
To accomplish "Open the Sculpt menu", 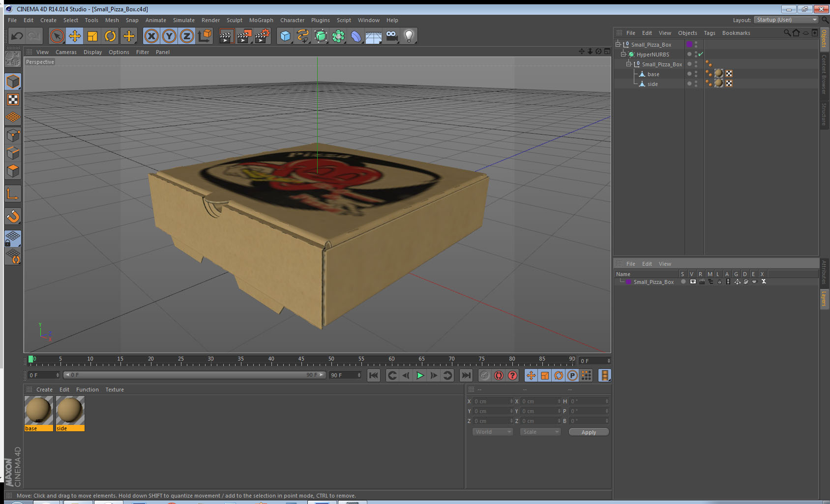I will [x=235, y=20].
